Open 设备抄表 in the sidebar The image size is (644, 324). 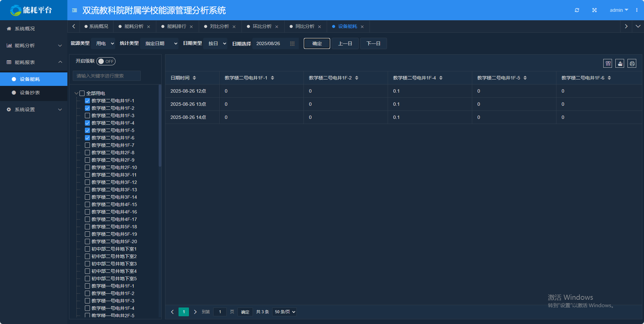30,93
